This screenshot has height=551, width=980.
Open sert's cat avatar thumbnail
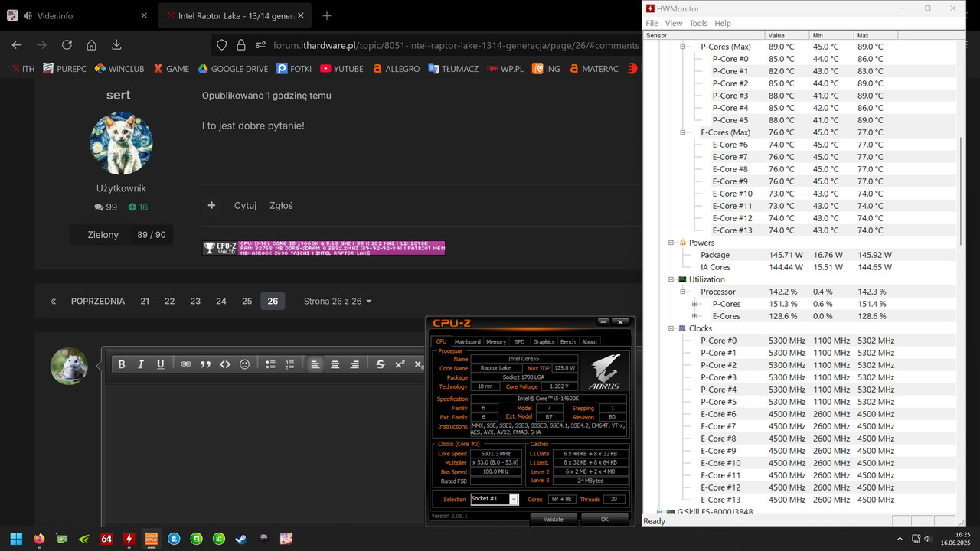click(x=121, y=143)
